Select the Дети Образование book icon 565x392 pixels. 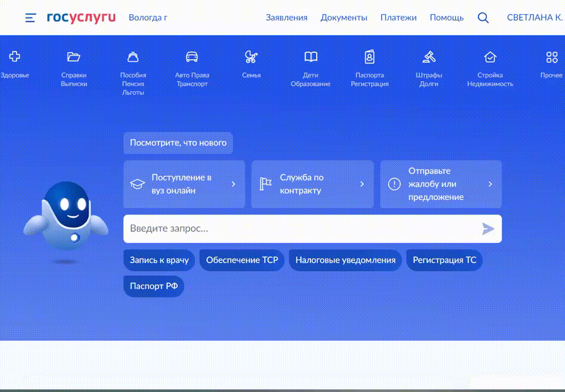tap(310, 57)
